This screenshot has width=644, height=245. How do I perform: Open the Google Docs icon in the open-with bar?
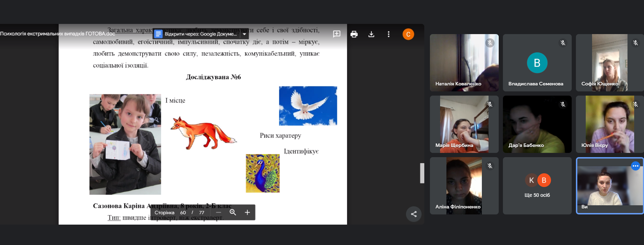pyautogui.click(x=158, y=34)
